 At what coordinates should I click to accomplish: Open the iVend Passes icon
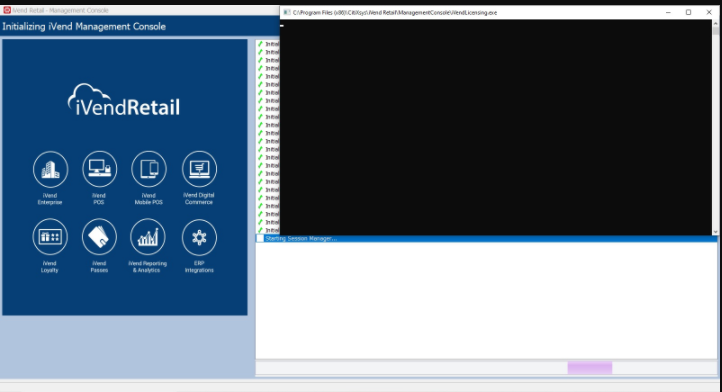[99, 237]
